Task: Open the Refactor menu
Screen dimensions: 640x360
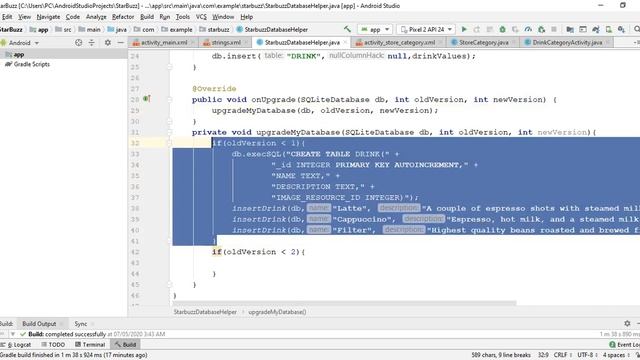Action: pyautogui.click(x=123, y=17)
